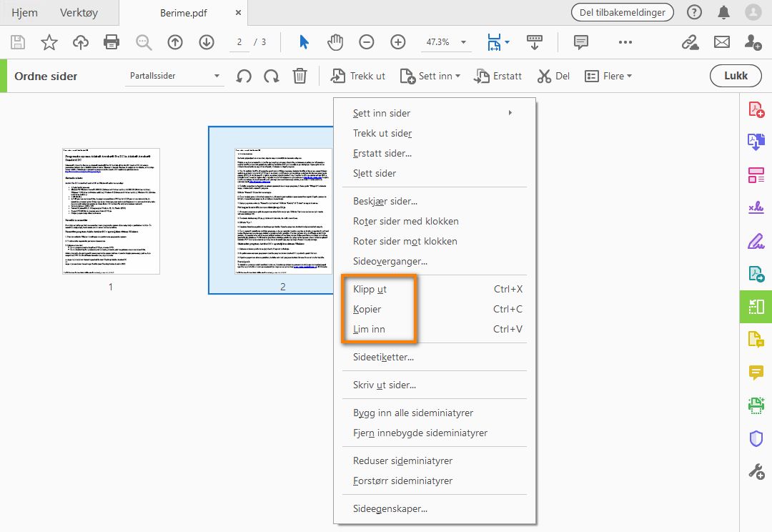Click the current page number field

pos(239,42)
